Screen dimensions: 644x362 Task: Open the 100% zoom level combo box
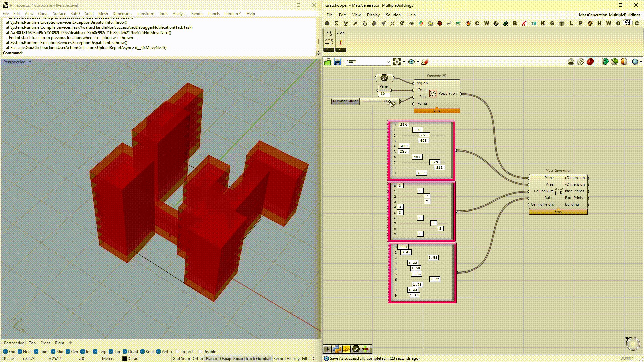pos(368,62)
